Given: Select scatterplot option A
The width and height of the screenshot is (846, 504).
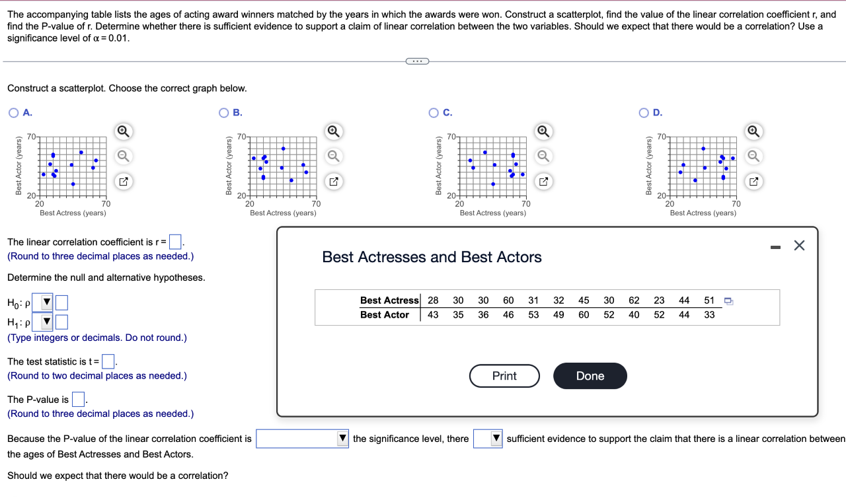Looking at the screenshot, I should tap(13, 112).
